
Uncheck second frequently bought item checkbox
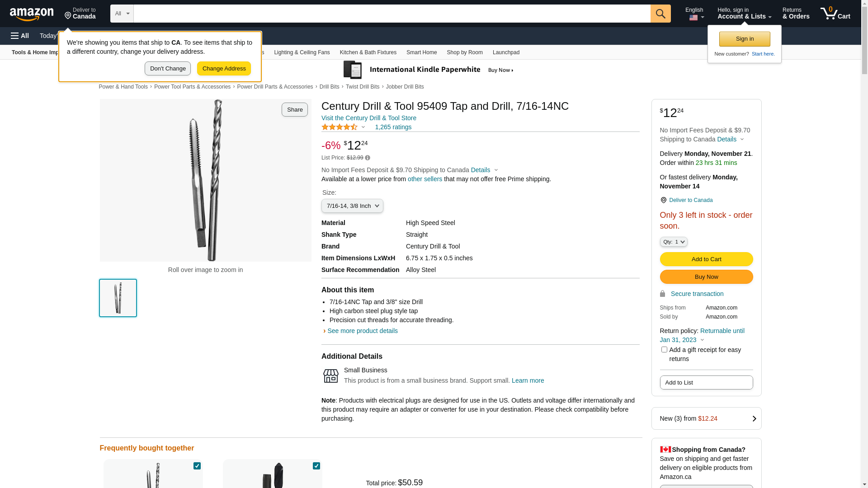316,465
